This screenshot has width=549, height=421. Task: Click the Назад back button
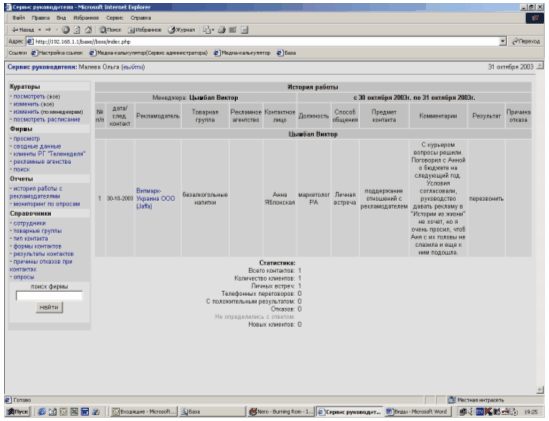coord(23,30)
